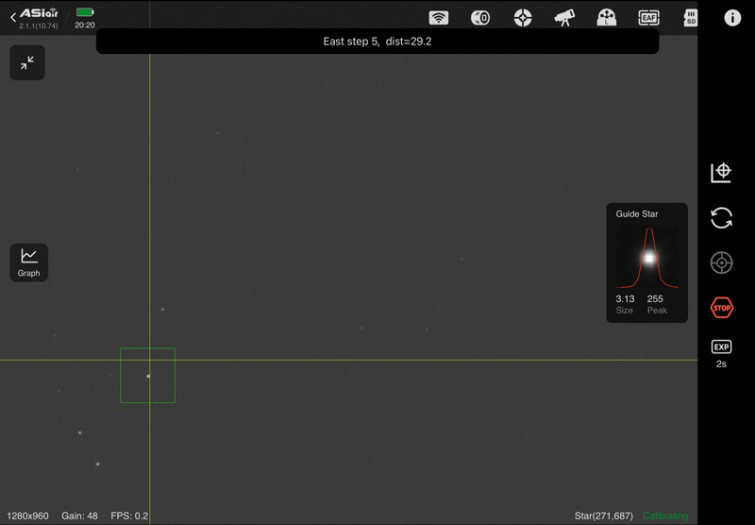Screen dimensions: 755x525
Task: Click the battery indicator icon
Action: 85,12
